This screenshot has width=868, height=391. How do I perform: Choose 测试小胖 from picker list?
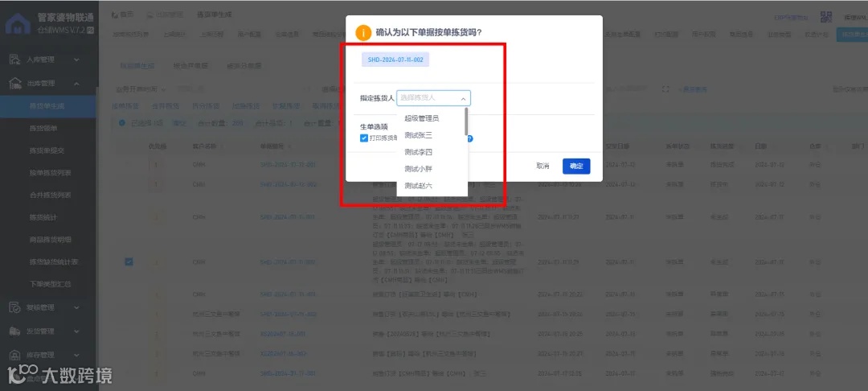click(x=419, y=169)
